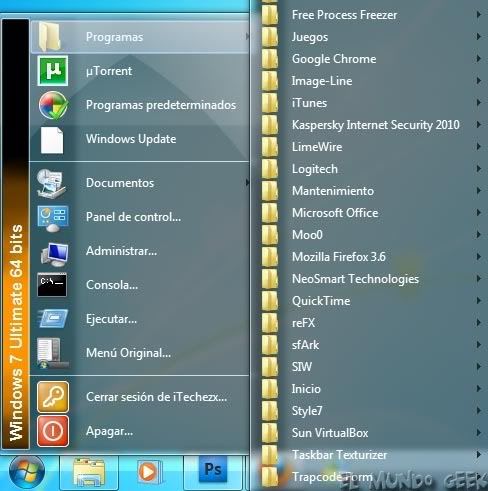Viewport: 488px width, 491px height.
Task: Open the Google Chrome folder entry
Action: pos(371,59)
